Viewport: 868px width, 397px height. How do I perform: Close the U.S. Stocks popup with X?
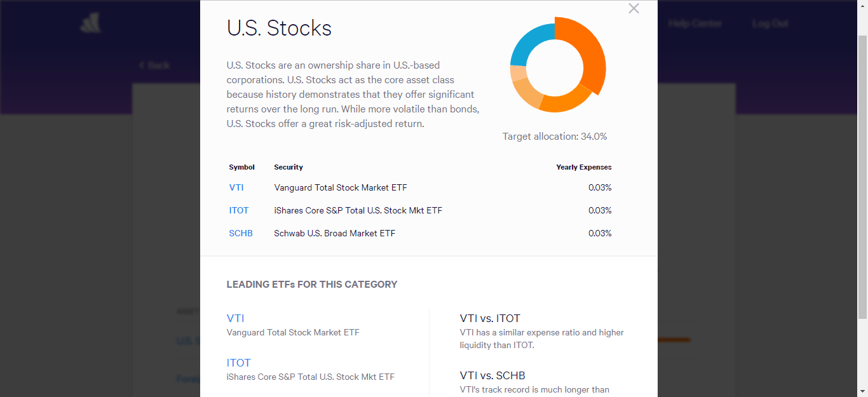click(x=634, y=9)
